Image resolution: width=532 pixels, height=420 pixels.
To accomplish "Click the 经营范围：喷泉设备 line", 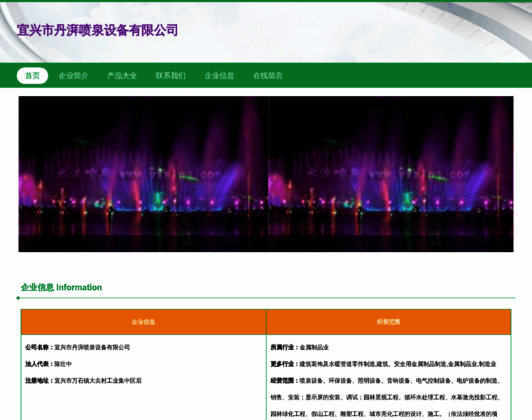I will 386,381.
